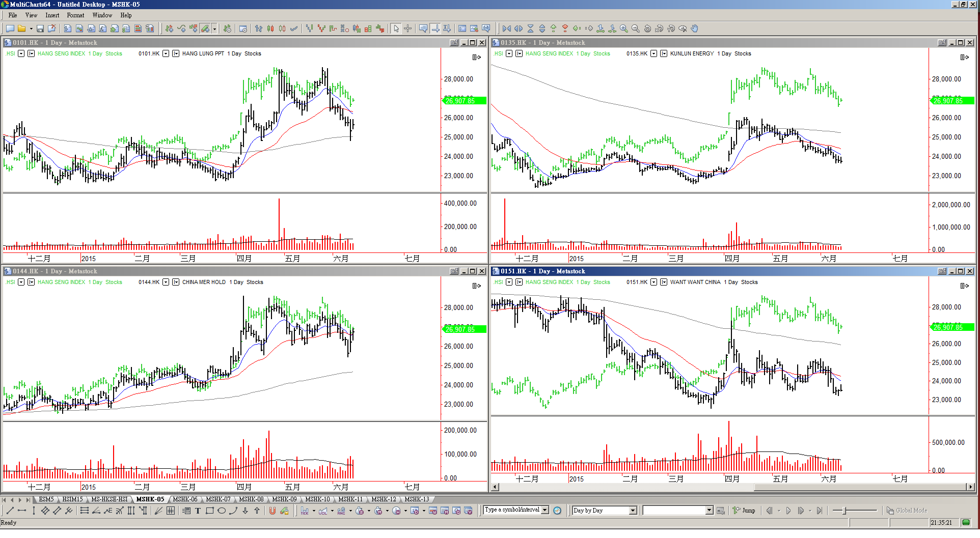Select the ellipse drawing tool
The height and width of the screenshot is (538, 980).
click(222, 511)
